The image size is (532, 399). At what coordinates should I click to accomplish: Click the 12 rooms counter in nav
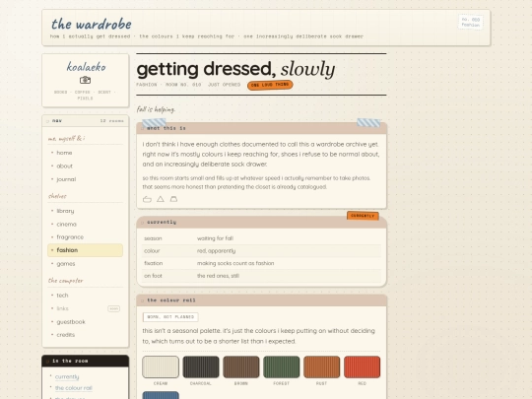click(112, 121)
